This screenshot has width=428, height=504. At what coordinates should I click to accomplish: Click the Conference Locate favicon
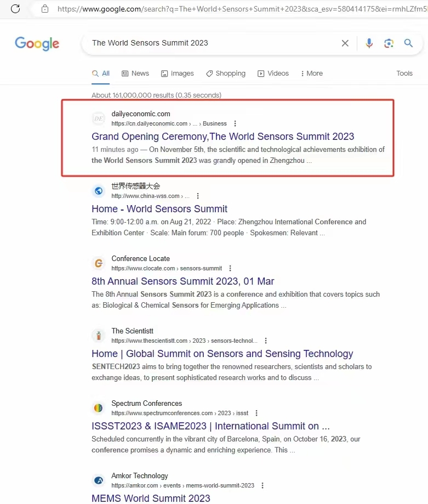(x=99, y=263)
